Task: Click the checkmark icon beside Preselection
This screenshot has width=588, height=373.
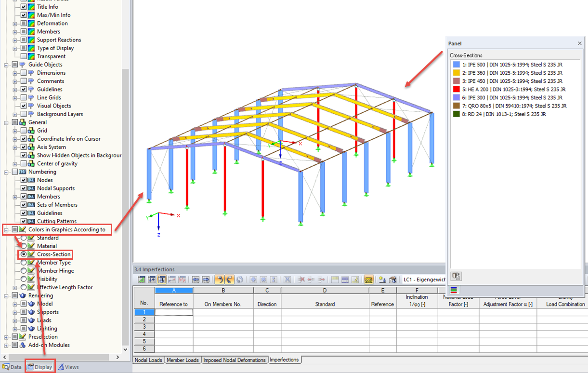Action: tap(23, 336)
